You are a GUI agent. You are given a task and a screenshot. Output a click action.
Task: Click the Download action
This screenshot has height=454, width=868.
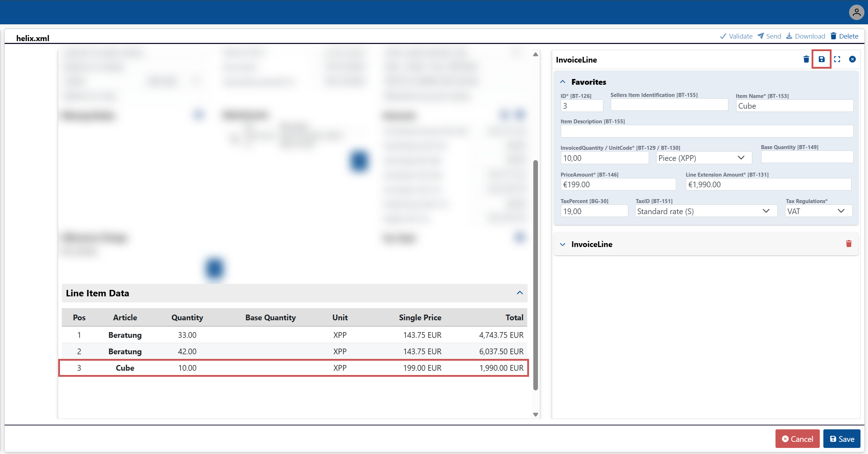coord(805,36)
